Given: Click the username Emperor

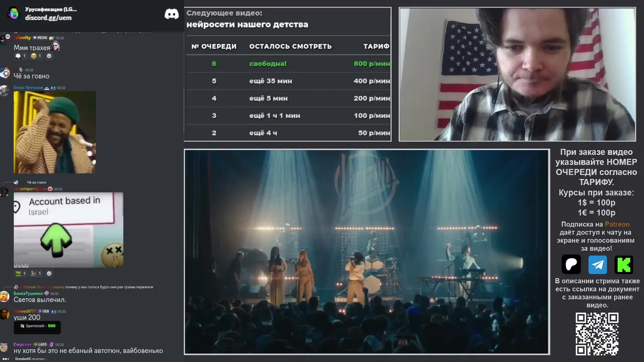Looking at the screenshot, I should [x=23, y=344].
